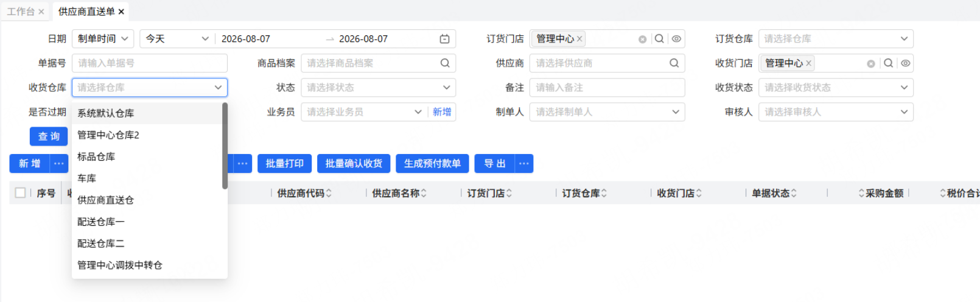Click the 新增 create button in toolbar
The image size is (980, 302).
coord(30,164)
